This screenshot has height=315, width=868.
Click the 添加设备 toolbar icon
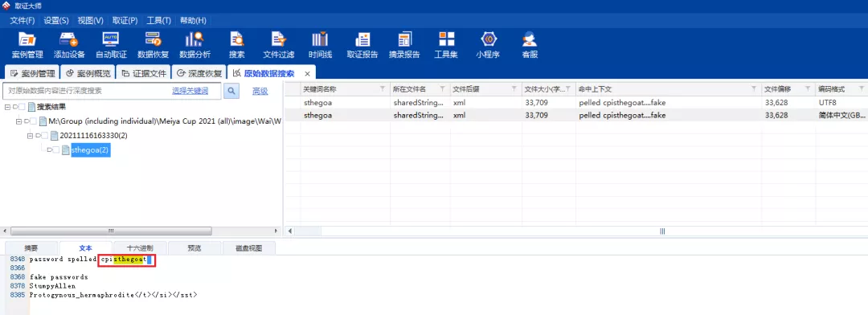tap(69, 45)
